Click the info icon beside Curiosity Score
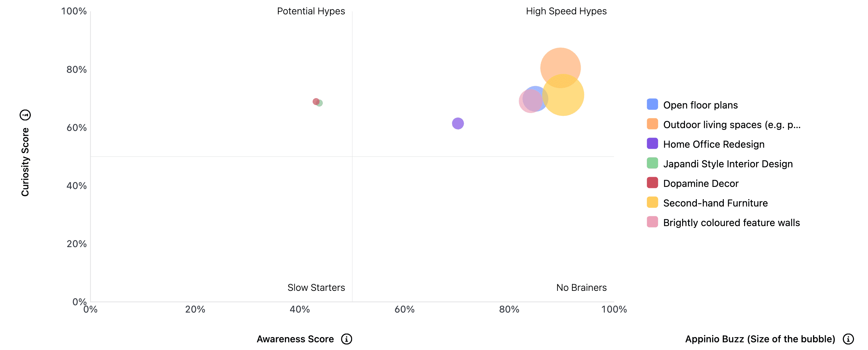This screenshot has height=350, width=868. point(25,115)
